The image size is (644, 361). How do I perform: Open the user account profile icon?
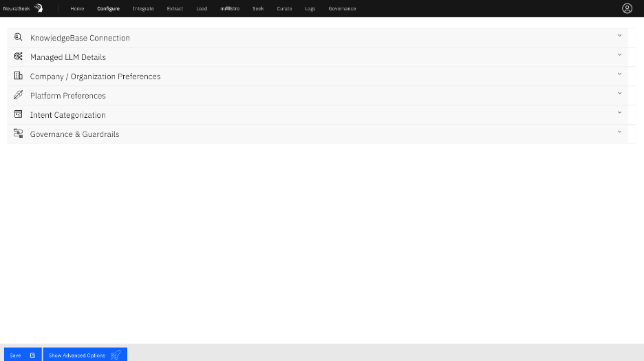point(627,8)
